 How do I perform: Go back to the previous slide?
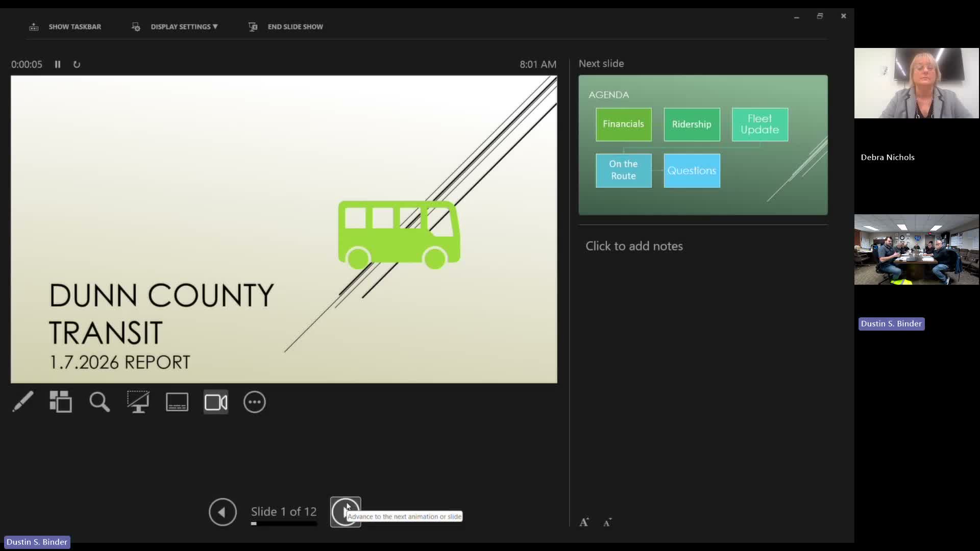pos(222,512)
